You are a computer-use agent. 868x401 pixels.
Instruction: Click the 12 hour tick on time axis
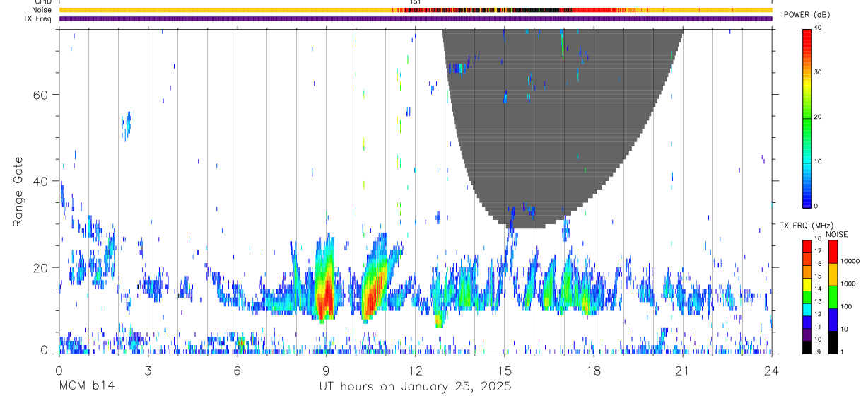tap(415, 371)
